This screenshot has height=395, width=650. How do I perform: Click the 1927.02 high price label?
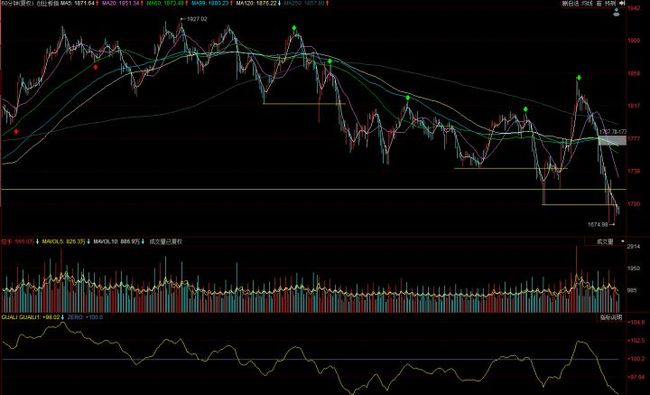(197, 19)
